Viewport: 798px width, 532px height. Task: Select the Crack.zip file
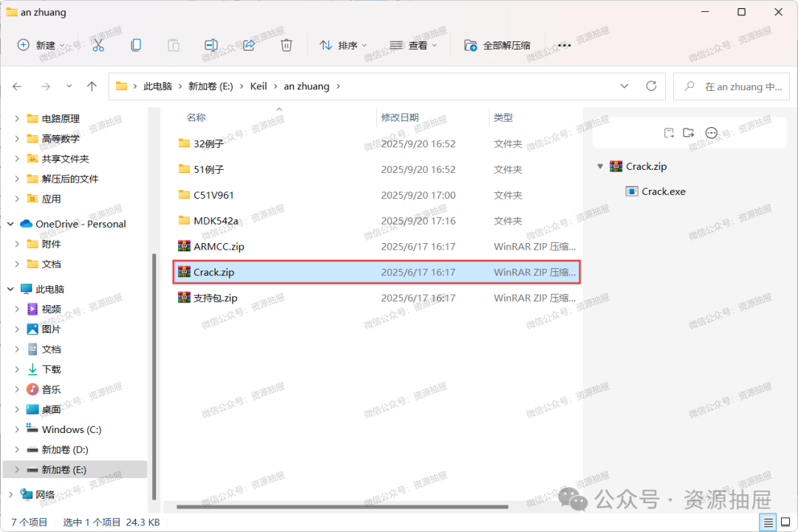[377, 273]
